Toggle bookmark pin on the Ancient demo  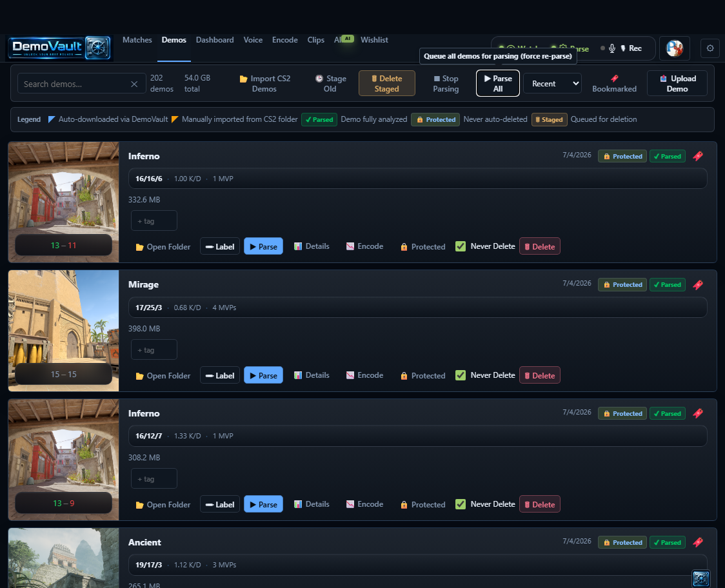[698, 542]
